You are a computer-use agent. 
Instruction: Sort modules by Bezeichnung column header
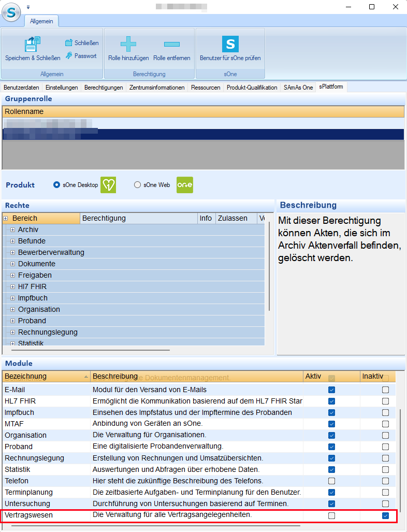pyautogui.click(x=47, y=376)
